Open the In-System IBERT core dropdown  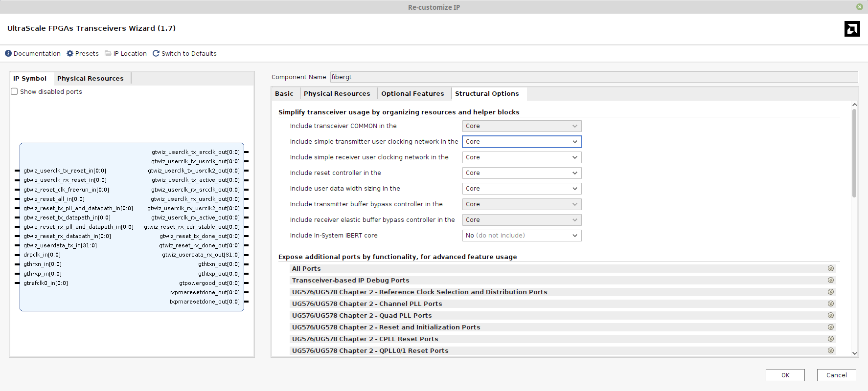522,236
